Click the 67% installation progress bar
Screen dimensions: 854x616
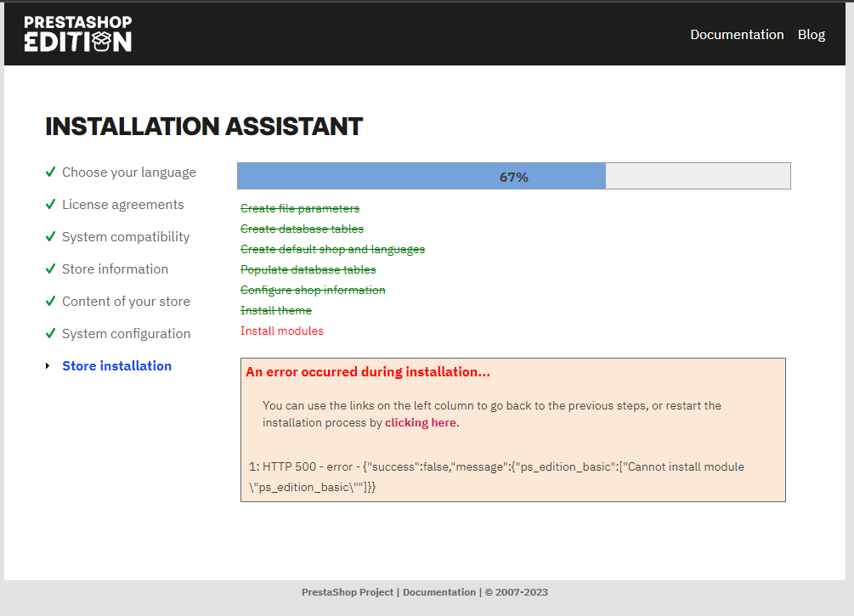coord(513,176)
